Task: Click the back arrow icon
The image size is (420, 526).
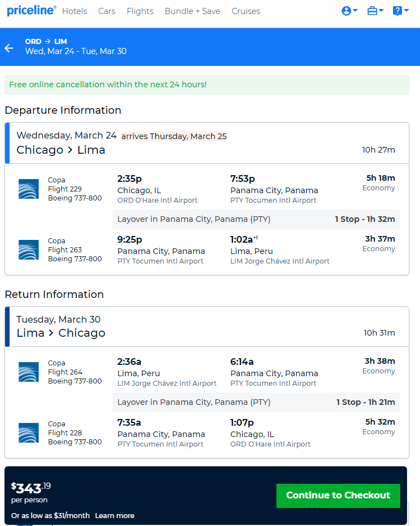Action: (9, 48)
